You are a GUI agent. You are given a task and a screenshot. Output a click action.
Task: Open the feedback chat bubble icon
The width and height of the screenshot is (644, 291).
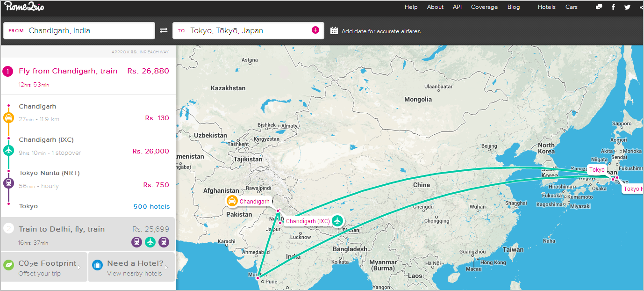[x=599, y=7]
